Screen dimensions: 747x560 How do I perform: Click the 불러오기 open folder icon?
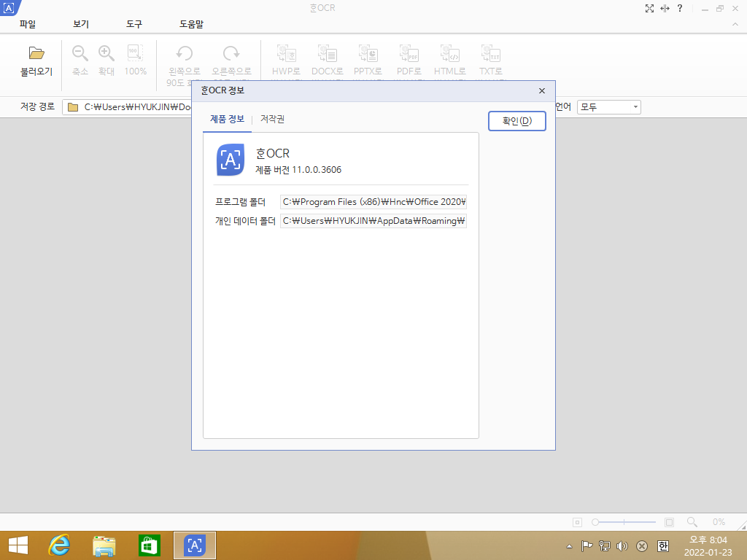pos(36,52)
